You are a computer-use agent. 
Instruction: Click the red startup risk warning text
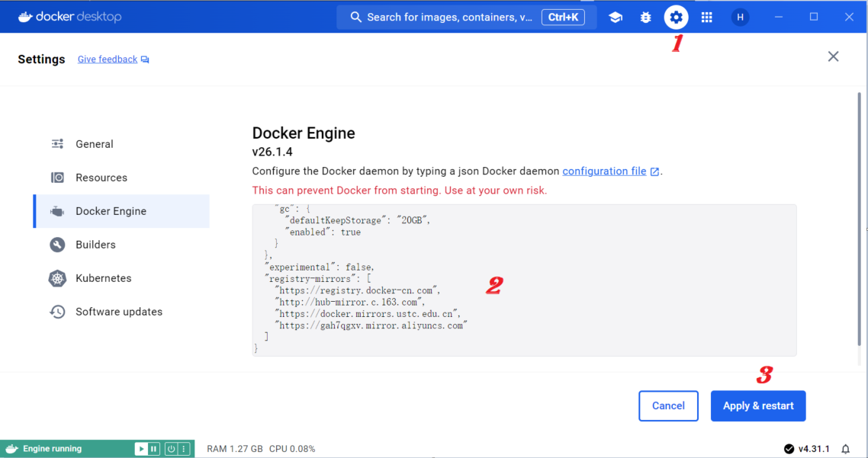(399, 191)
